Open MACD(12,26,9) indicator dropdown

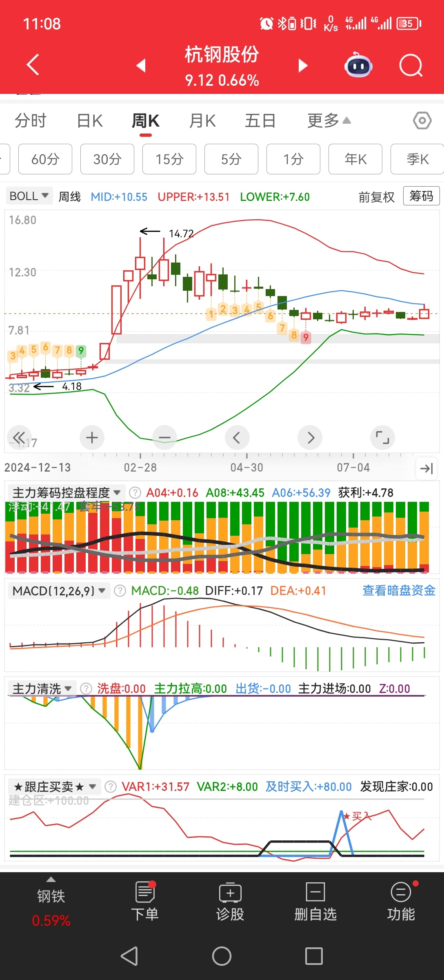click(59, 591)
